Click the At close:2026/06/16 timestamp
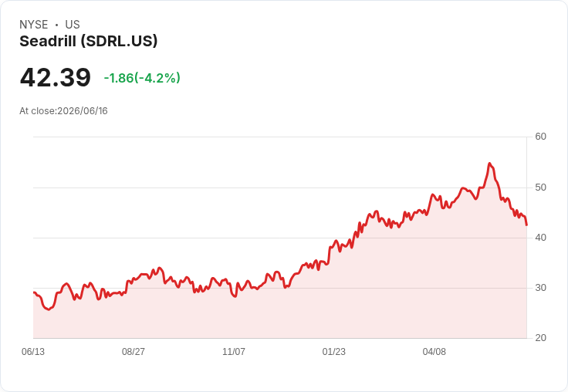Image resolution: width=568 pixels, height=392 pixels. [63, 111]
